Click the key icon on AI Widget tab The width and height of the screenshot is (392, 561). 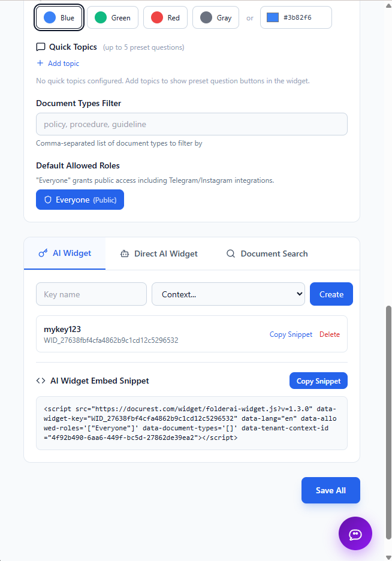(43, 254)
